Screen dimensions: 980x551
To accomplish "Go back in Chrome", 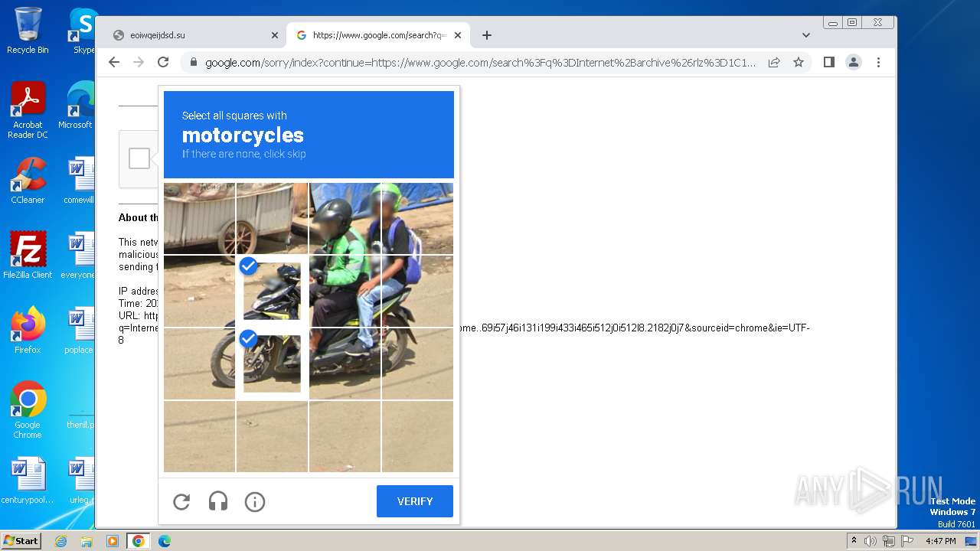I will [114, 63].
